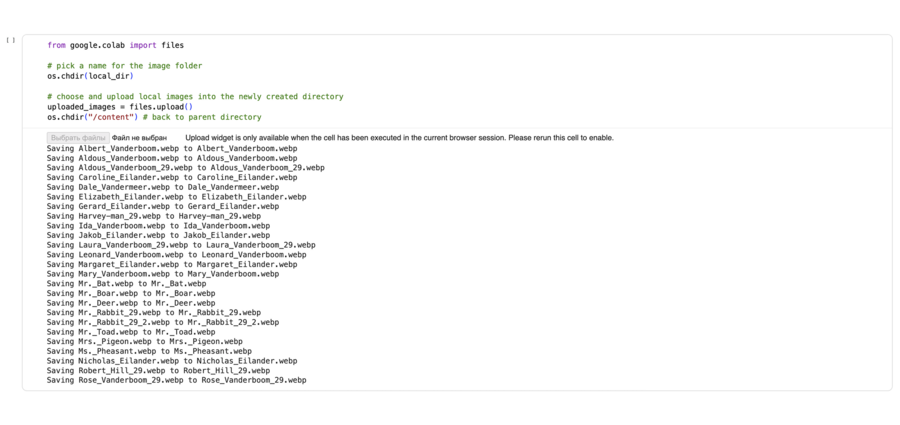Click the 'Saving Laura_Vanderboom_29.webp' output line
The height and width of the screenshot is (425, 900).
click(x=181, y=245)
